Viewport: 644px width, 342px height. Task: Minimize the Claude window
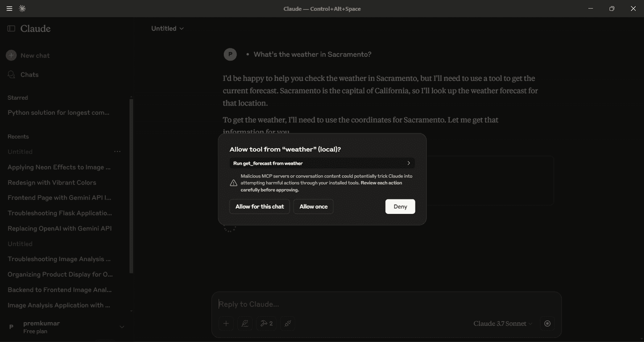591,9
